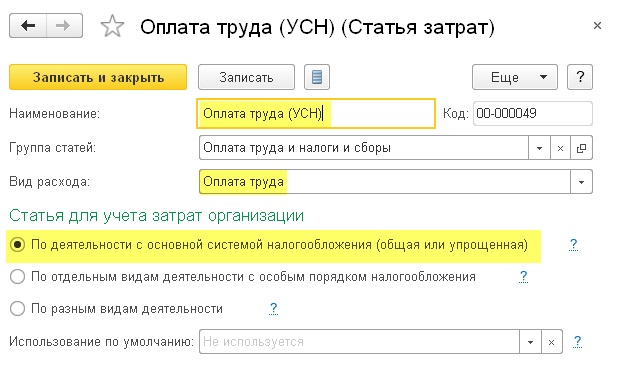Close the Статья затрат form
The height and width of the screenshot is (391, 641).
point(597,26)
